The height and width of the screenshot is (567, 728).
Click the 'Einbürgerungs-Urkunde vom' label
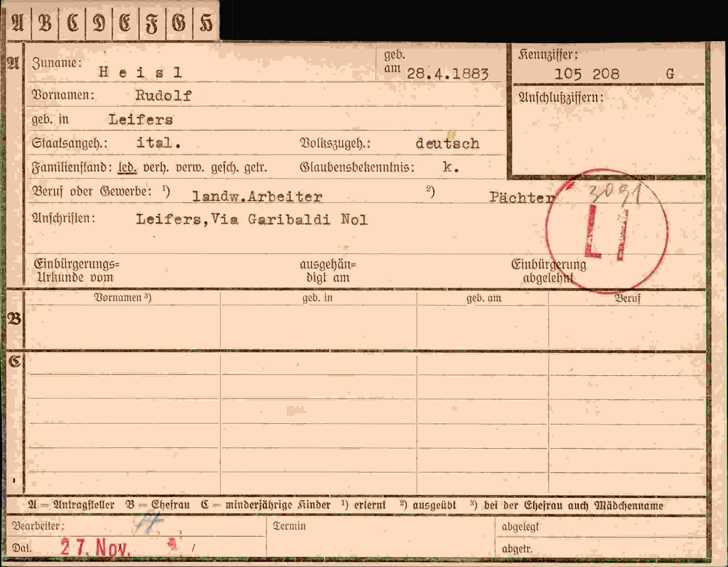point(76,271)
